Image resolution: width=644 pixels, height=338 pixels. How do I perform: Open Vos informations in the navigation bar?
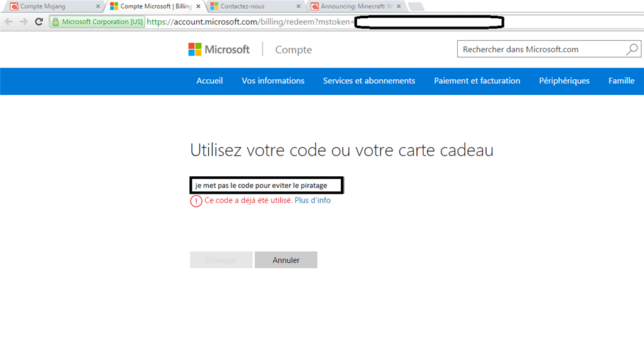click(x=273, y=81)
